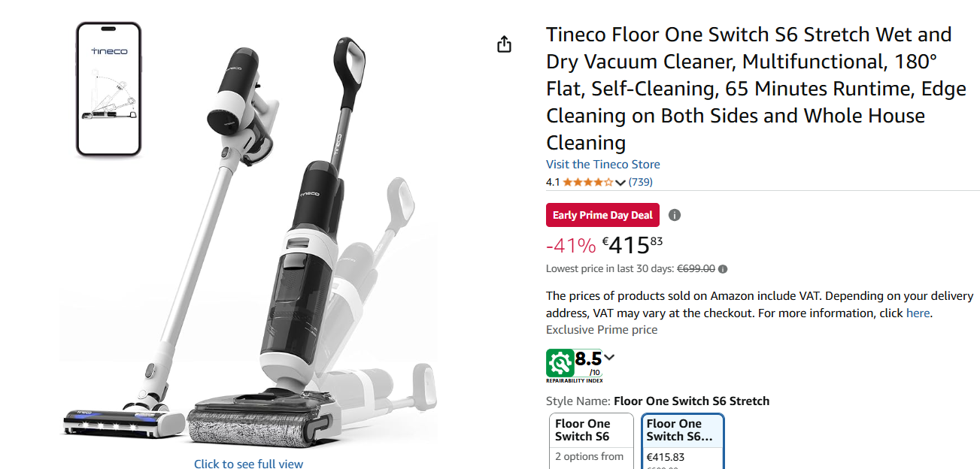Click the green repairability index wrench icon

(x=560, y=364)
